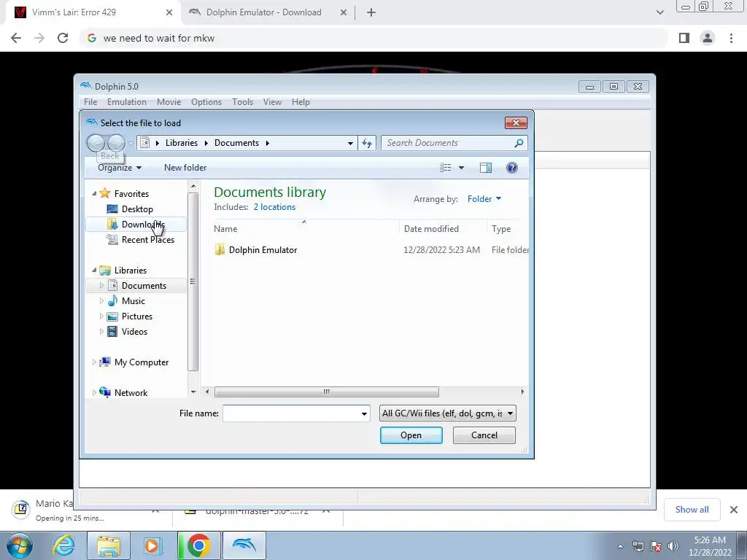The width and height of the screenshot is (747, 560).
Task: Open help with the blue question icon
Action: [x=511, y=168]
